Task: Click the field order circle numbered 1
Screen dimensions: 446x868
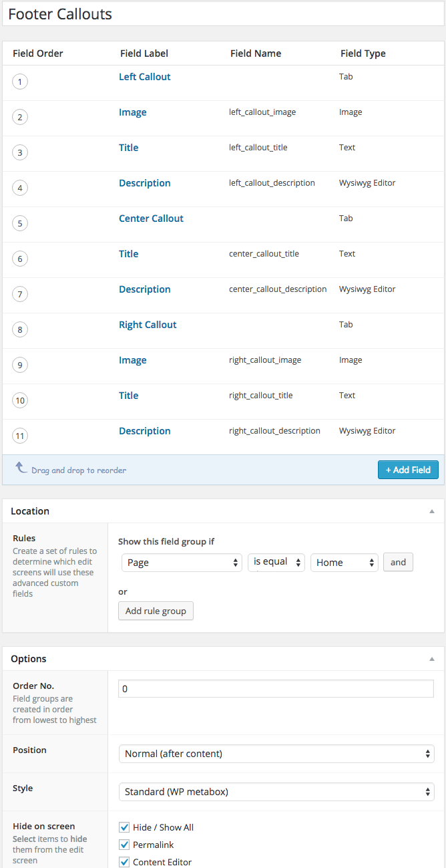Action: pos(20,82)
